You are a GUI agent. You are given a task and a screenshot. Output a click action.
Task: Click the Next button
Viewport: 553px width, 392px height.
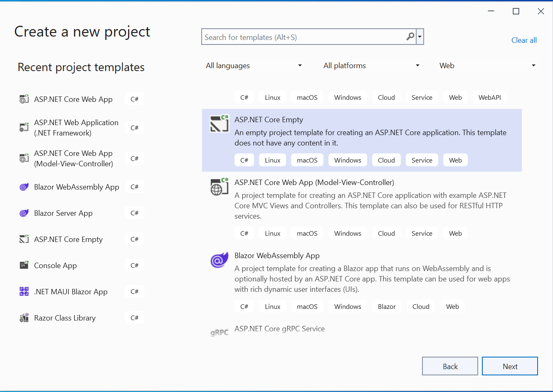click(510, 366)
